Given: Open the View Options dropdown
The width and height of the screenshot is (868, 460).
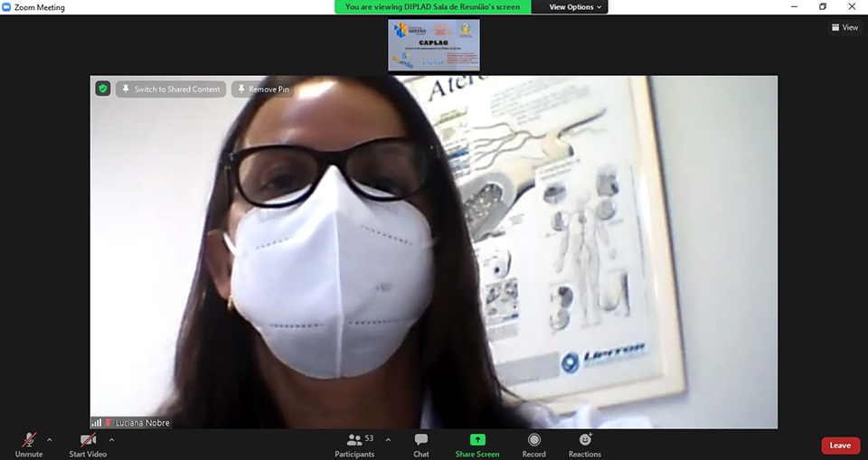Looking at the screenshot, I should click(x=576, y=7).
